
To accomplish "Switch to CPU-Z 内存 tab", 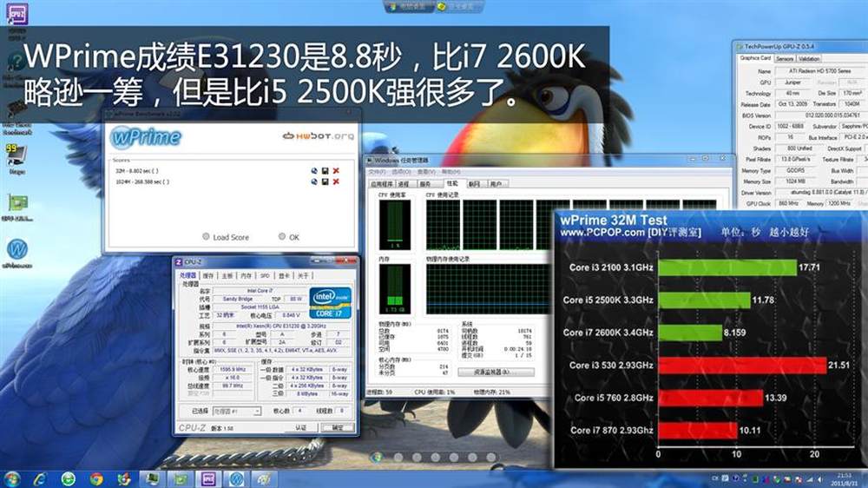I will [247, 275].
